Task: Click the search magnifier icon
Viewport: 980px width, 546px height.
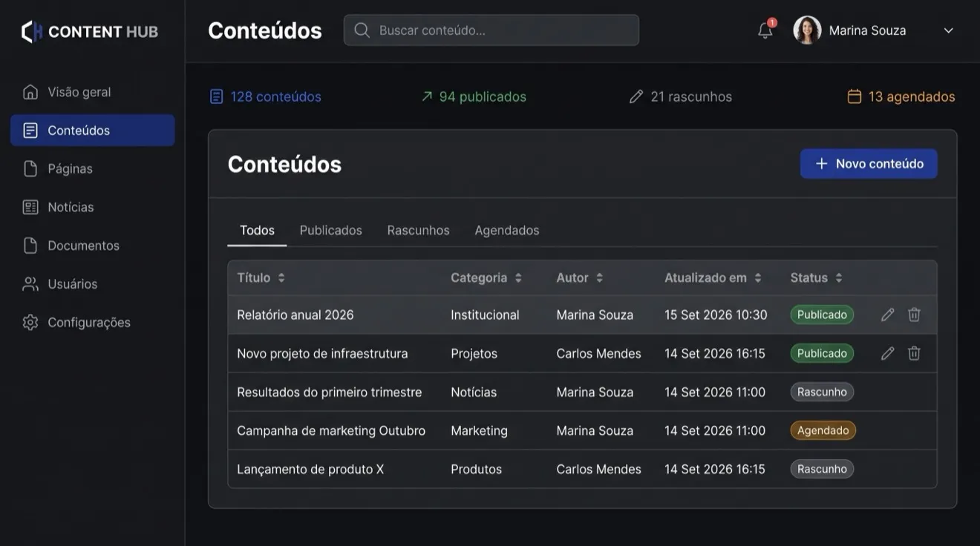Action: 362,30
